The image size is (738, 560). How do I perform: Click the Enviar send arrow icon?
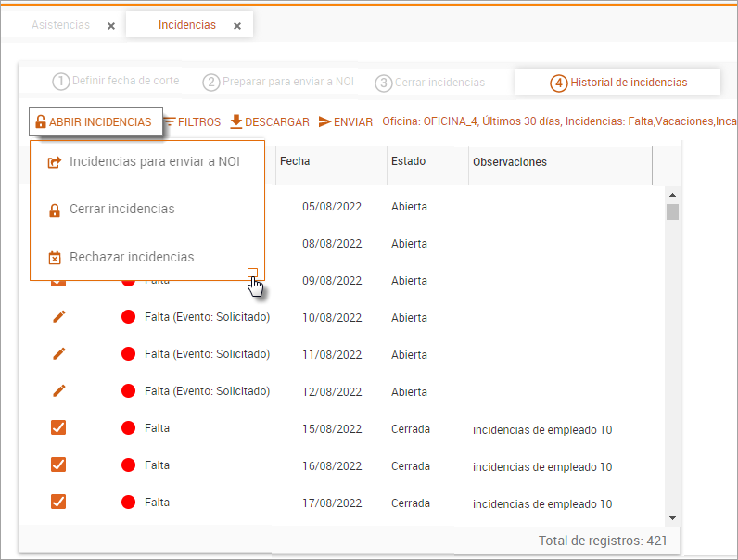click(x=325, y=121)
